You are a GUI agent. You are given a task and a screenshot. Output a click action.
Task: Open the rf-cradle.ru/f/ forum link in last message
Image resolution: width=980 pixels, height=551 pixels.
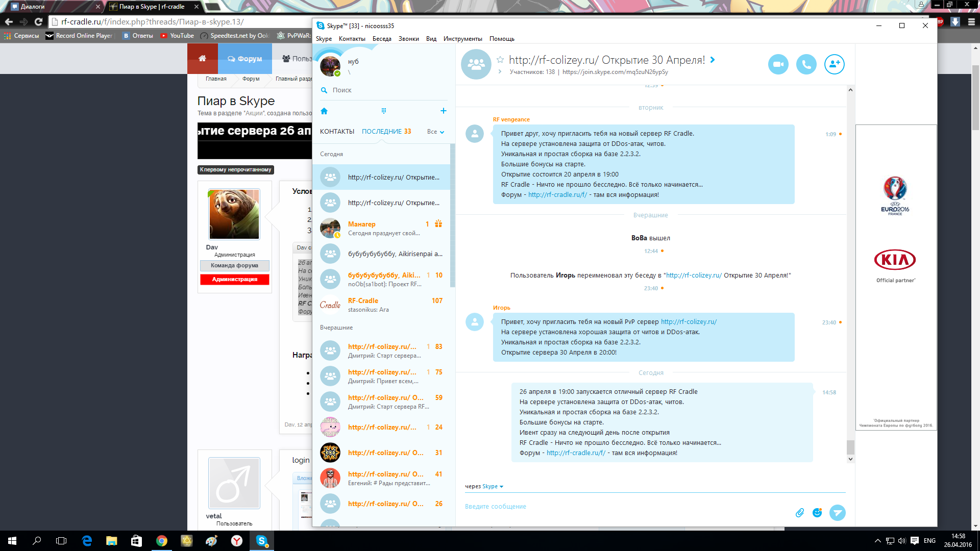tap(576, 453)
